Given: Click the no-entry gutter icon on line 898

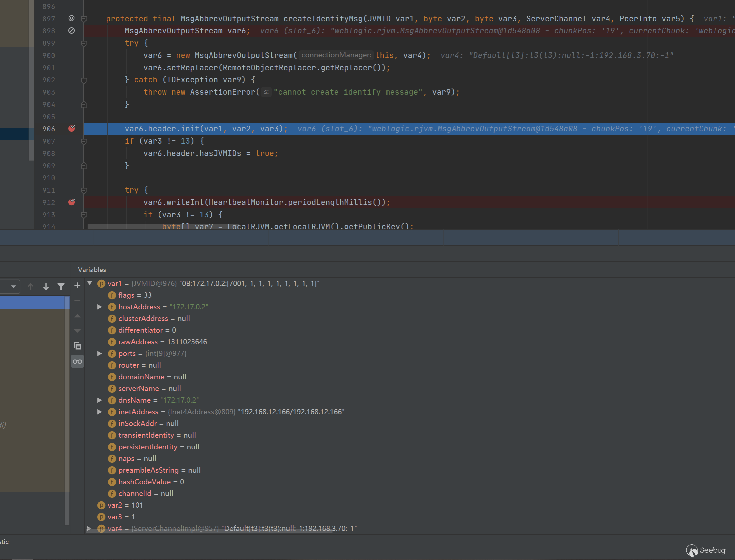Looking at the screenshot, I should 71,31.
